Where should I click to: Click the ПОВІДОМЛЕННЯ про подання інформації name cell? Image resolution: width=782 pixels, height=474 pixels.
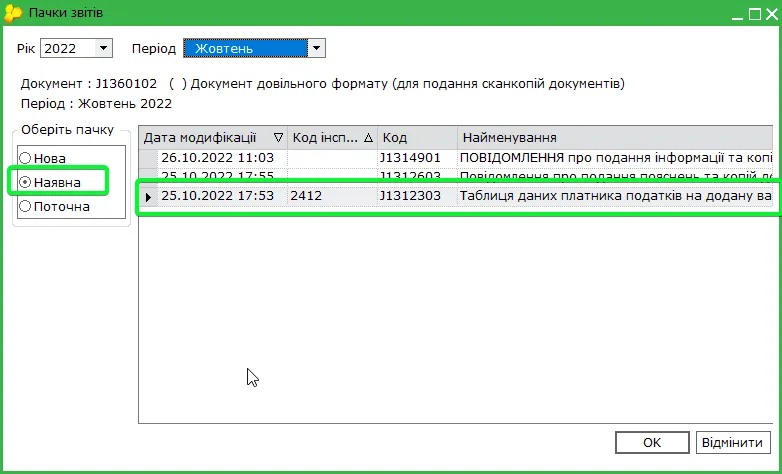click(615, 158)
